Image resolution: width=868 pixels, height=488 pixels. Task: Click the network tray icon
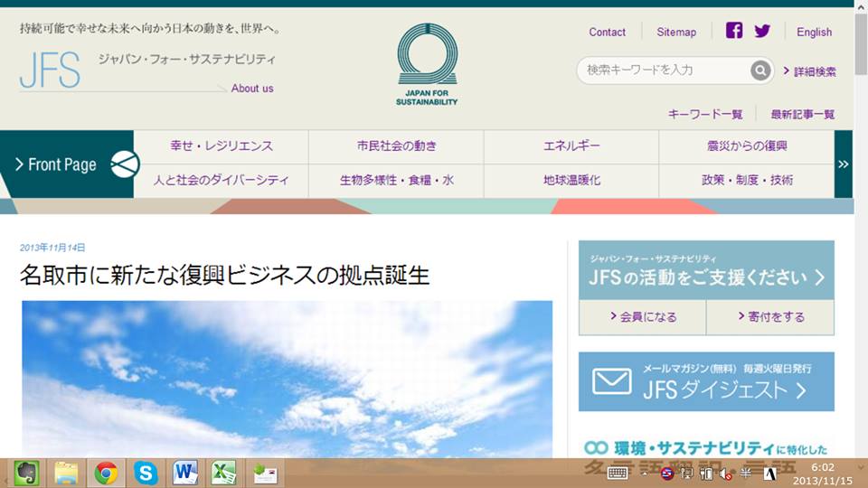click(686, 474)
